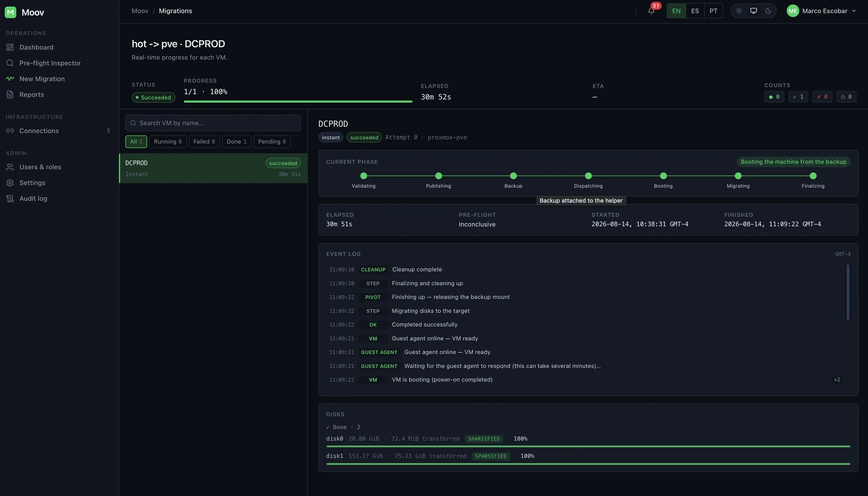Filter VMs by Failed 0
The height and width of the screenshot is (496, 868).
(x=204, y=142)
